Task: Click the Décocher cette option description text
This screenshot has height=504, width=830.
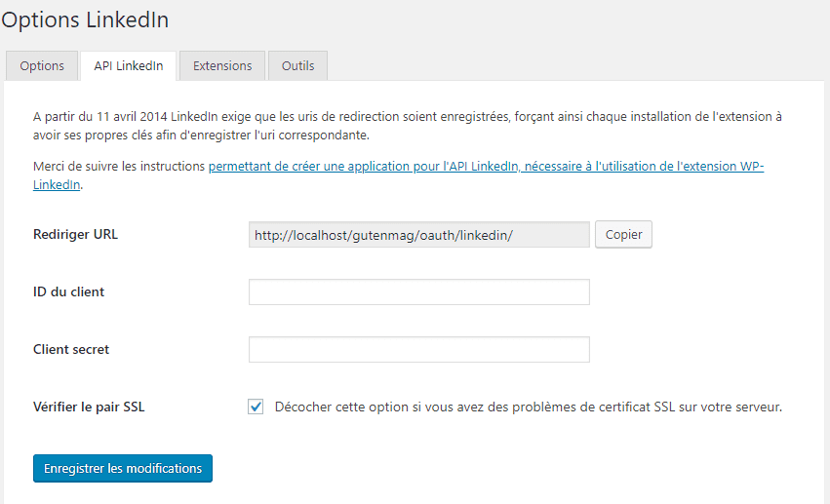Action: [x=529, y=407]
